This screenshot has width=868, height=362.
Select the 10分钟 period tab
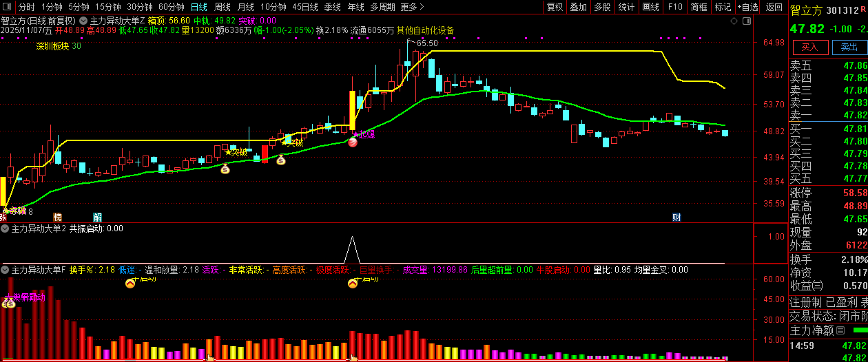[273, 7]
